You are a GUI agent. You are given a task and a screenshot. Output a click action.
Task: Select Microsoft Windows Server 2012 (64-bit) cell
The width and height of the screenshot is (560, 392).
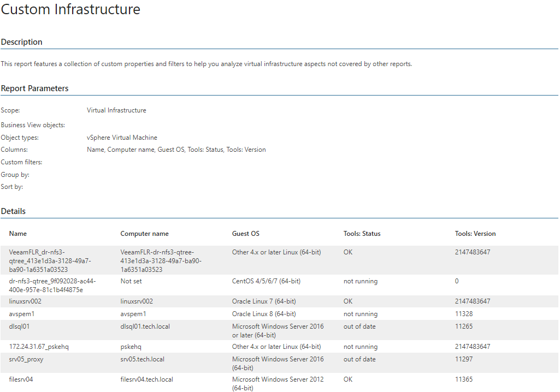click(278, 383)
